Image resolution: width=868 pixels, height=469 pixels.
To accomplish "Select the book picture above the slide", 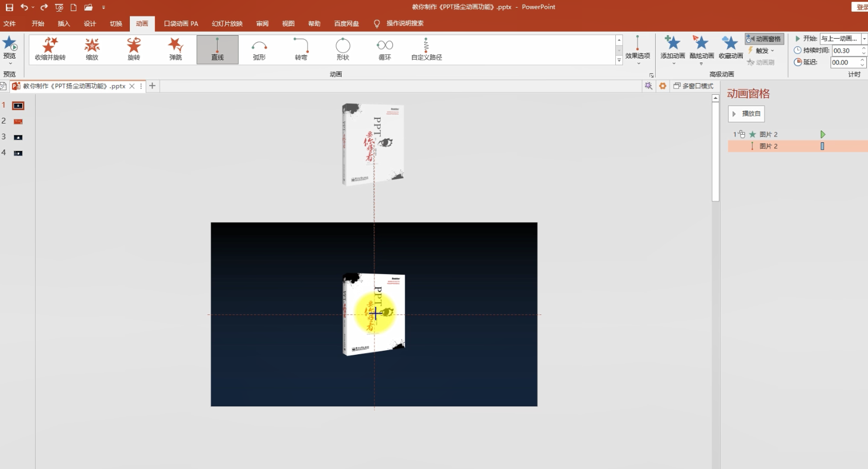I will [373, 145].
